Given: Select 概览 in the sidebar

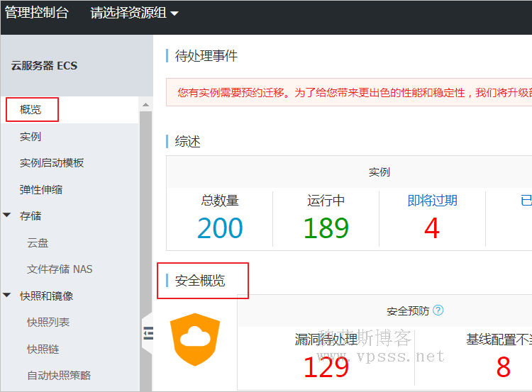Looking at the screenshot, I should coord(31,110).
